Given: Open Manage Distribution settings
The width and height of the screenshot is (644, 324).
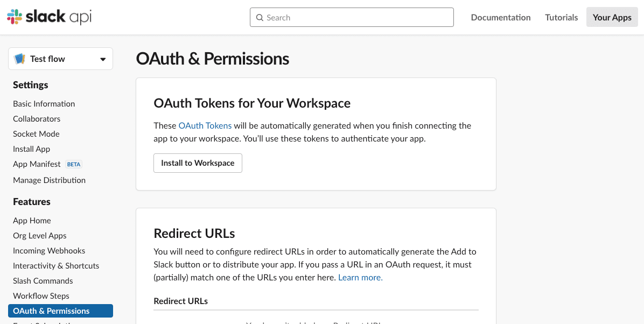Looking at the screenshot, I should [49, 180].
